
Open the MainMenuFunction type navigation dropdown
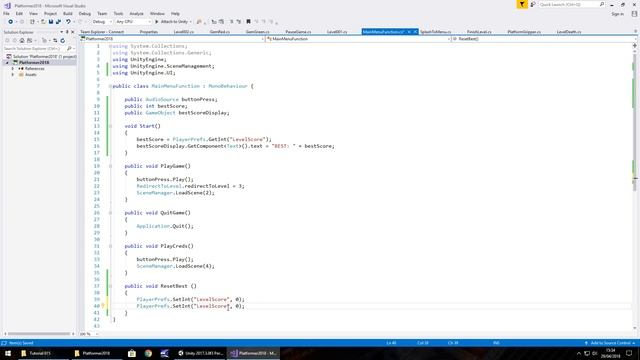coord(358,39)
